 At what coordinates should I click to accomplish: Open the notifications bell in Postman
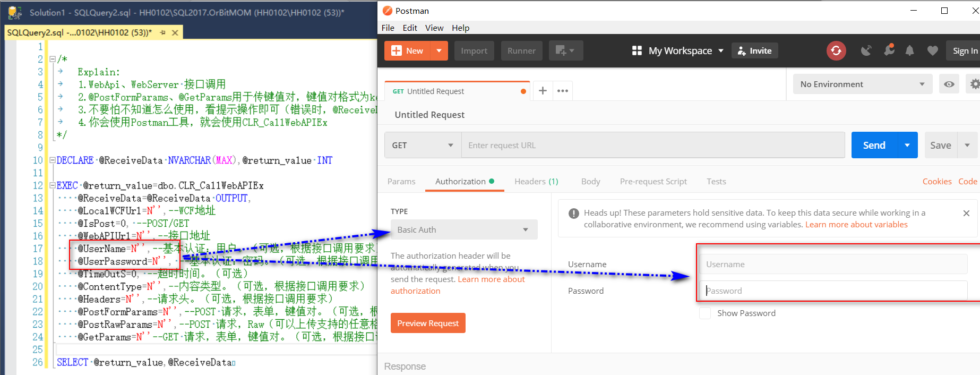(x=909, y=50)
